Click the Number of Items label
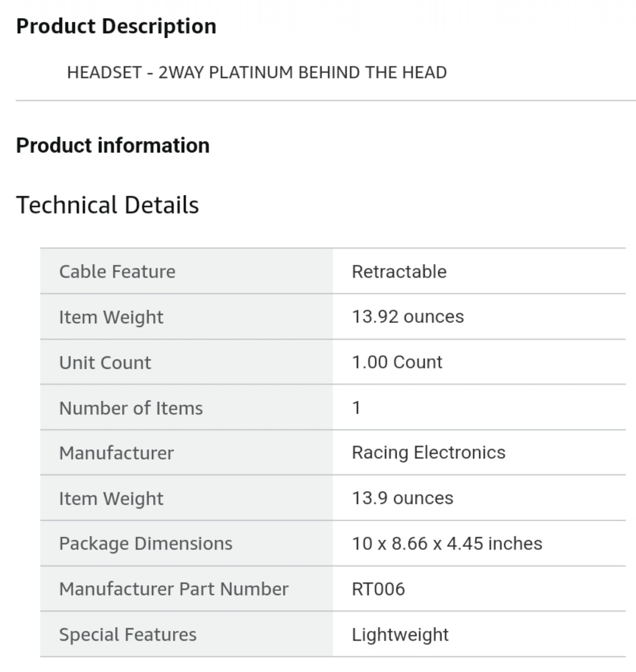This screenshot has width=636, height=672. coord(131,408)
